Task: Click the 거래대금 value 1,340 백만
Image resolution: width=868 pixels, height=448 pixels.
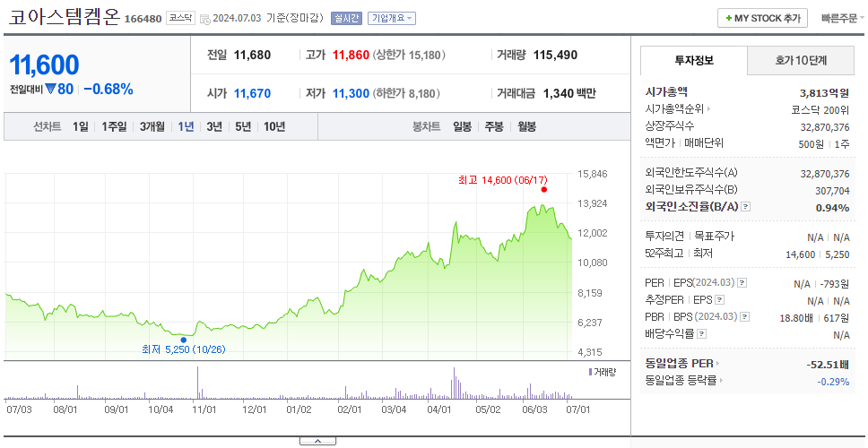Action: pyautogui.click(x=569, y=93)
